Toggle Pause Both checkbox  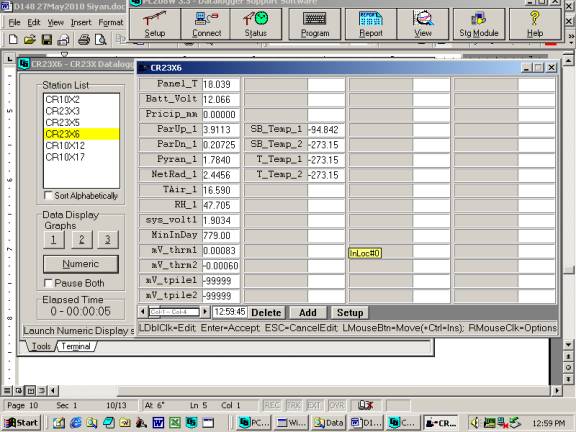48,283
